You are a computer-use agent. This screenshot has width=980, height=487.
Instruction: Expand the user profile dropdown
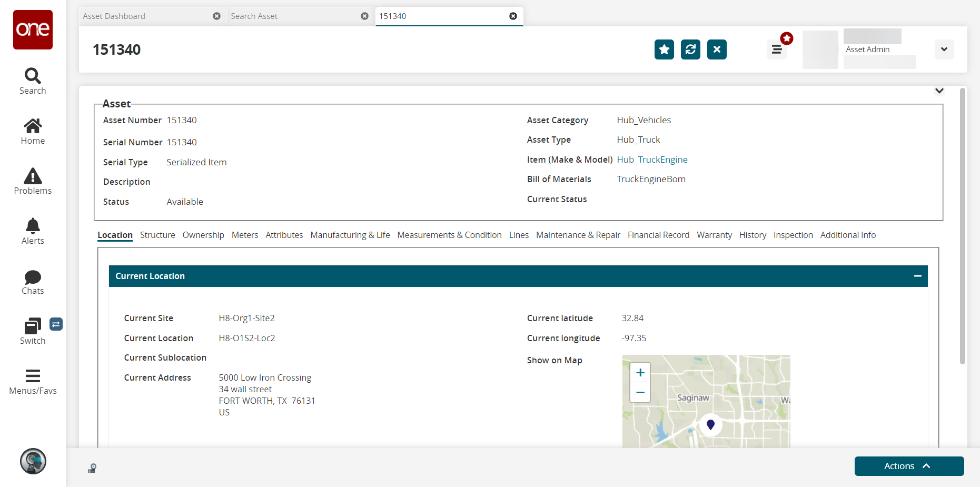tap(944, 49)
